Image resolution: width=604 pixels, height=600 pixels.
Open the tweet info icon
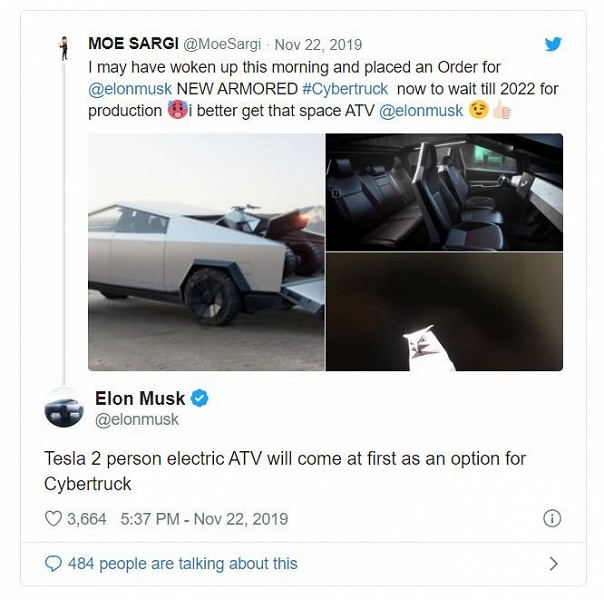551,518
